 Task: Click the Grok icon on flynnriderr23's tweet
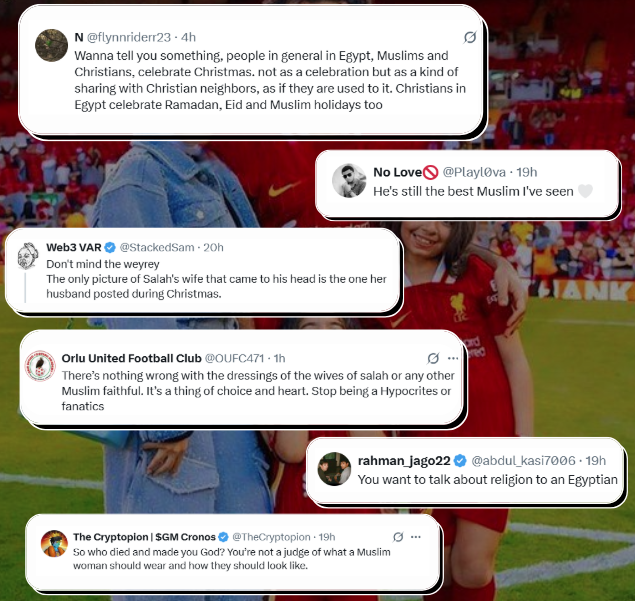[x=470, y=37]
